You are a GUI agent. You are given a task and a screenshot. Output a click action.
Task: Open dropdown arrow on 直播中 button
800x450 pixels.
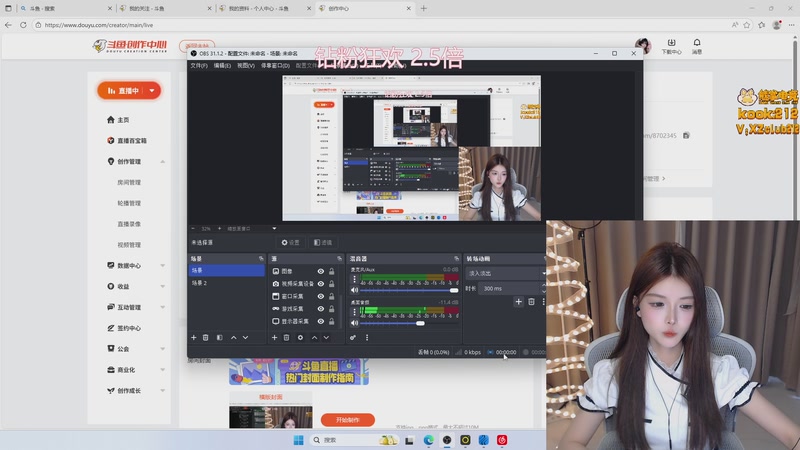point(152,91)
